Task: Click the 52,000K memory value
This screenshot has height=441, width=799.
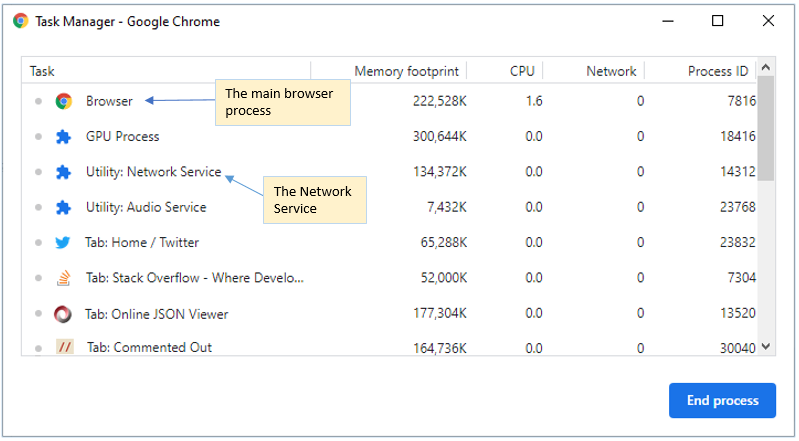Action: point(443,277)
